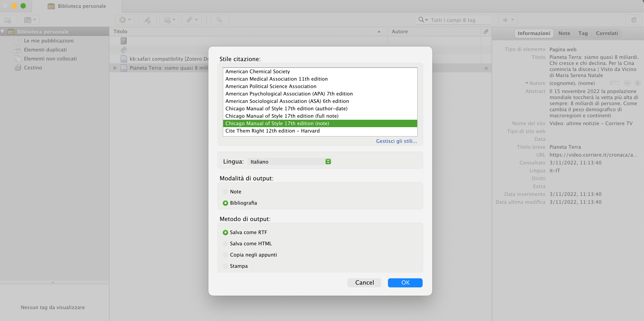644x321 pixels.
Task: Click the New Collection toolbar icon
Action: [8, 20]
